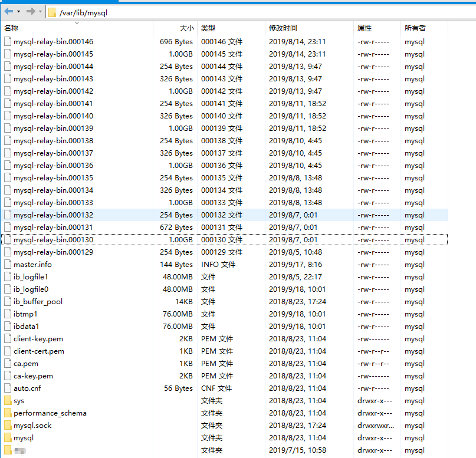Click the 144 Bytes size cell
Screen dimensions: 476x458
click(176, 265)
